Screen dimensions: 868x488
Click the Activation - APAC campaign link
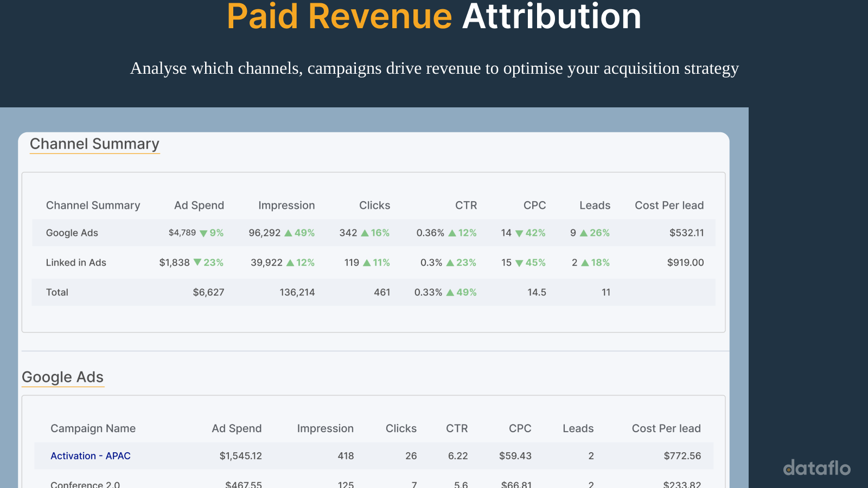91,456
